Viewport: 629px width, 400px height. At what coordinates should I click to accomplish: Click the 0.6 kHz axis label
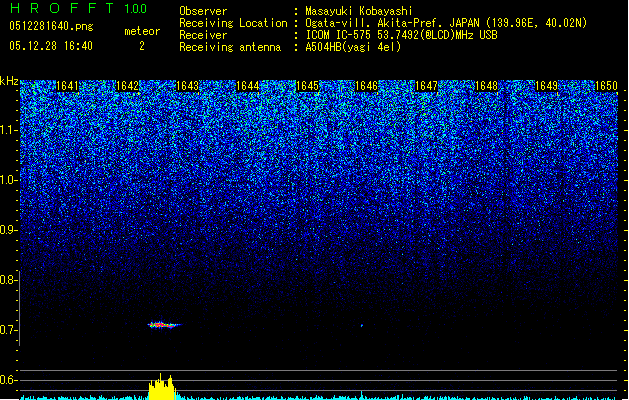click(x=8, y=380)
